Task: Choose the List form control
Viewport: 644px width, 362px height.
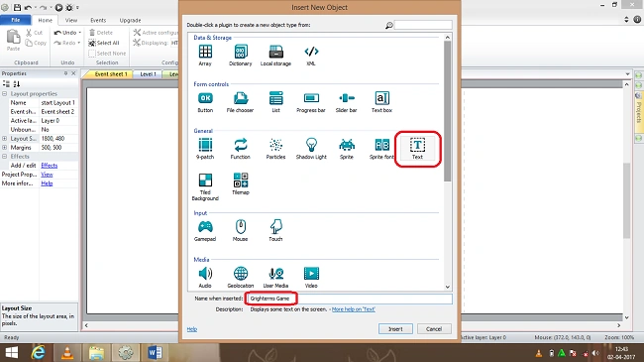Action: (x=275, y=102)
